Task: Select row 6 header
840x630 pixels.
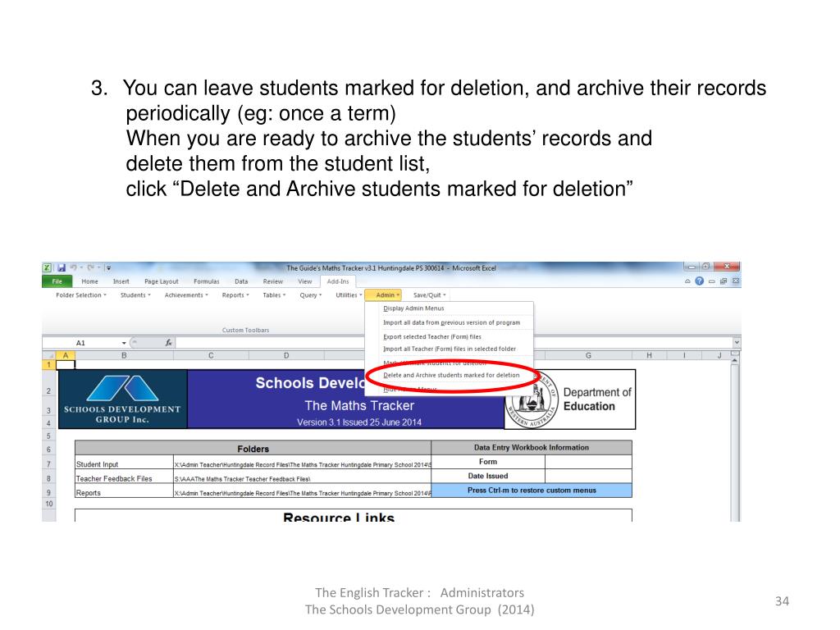Action: tap(48, 450)
